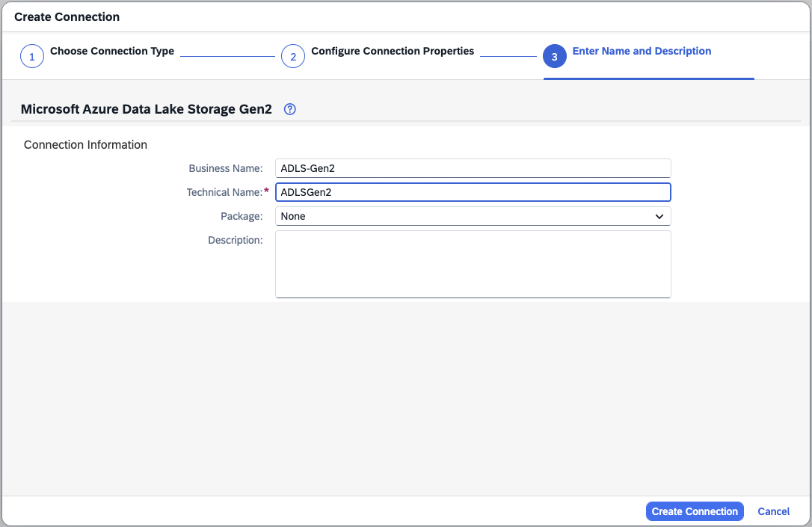The width and height of the screenshot is (812, 527).
Task: Click the step 2 circle icon
Action: tap(292, 57)
